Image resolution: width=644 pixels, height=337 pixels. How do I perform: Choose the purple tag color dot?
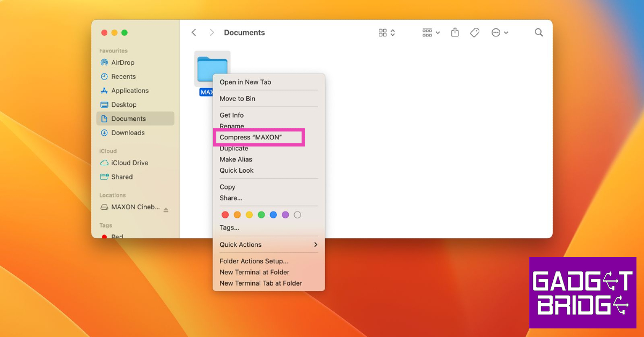click(x=286, y=215)
